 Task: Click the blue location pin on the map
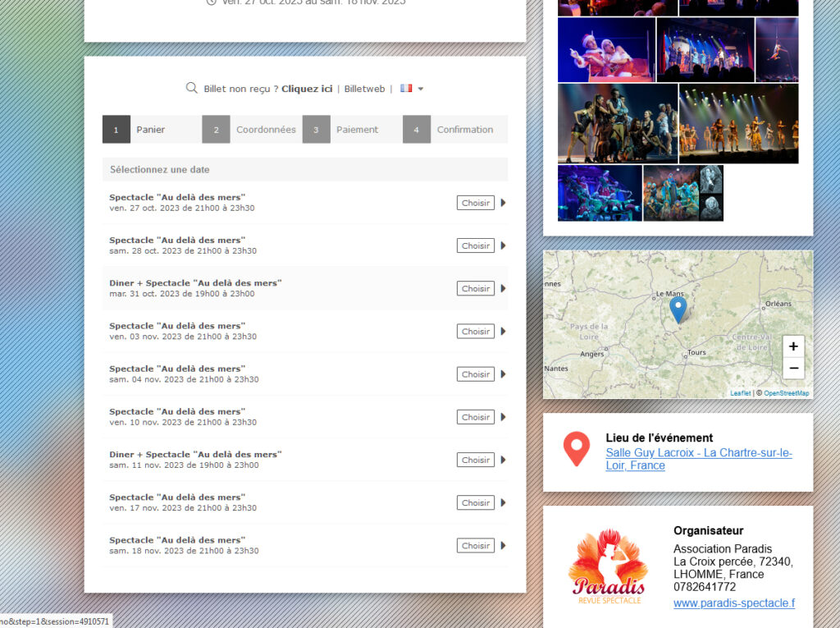coord(678,309)
